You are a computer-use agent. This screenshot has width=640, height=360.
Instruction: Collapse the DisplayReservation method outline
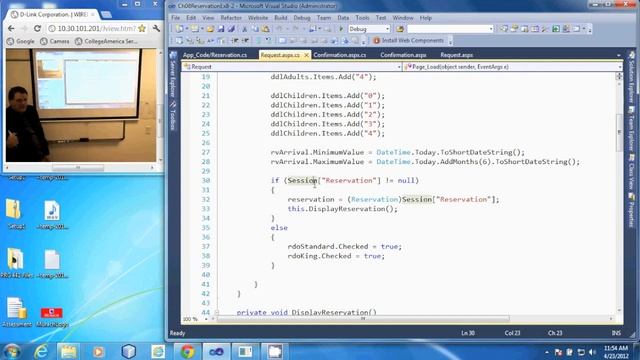click(217, 312)
